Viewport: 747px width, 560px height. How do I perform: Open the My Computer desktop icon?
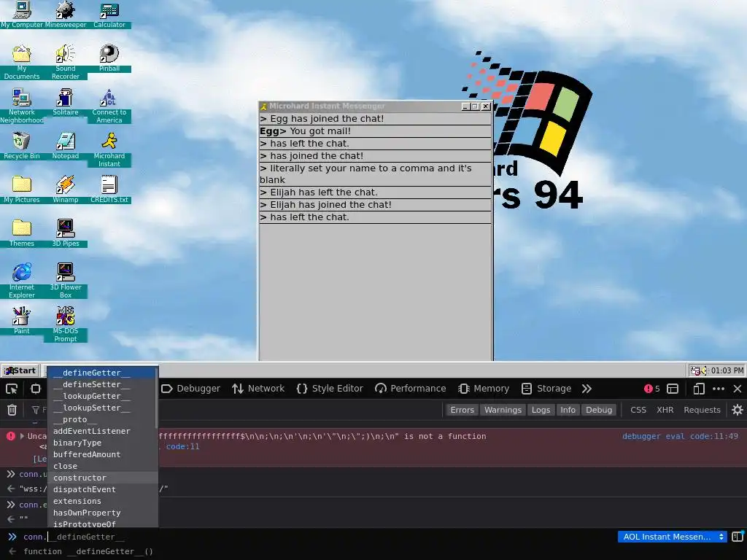[x=22, y=15]
